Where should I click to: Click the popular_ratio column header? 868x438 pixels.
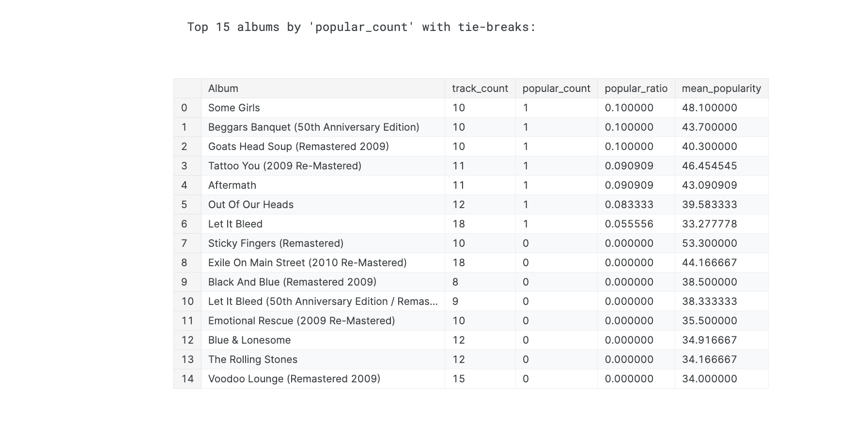(635, 89)
